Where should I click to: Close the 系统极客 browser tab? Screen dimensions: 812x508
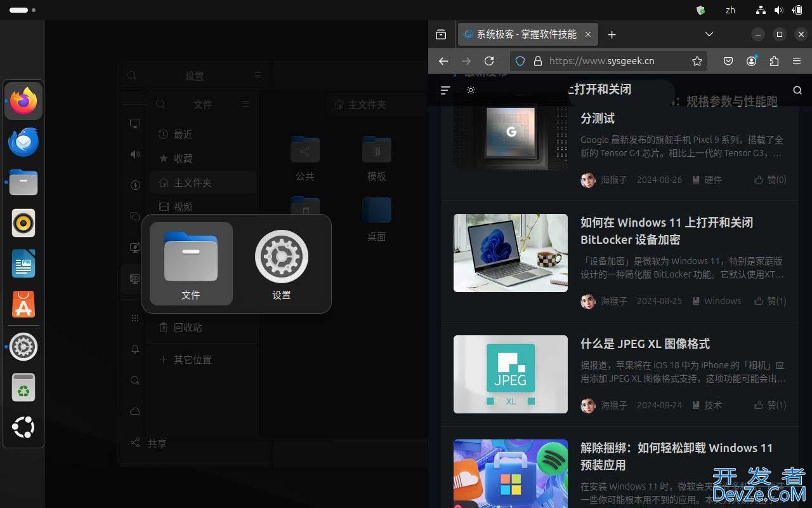pos(588,34)
